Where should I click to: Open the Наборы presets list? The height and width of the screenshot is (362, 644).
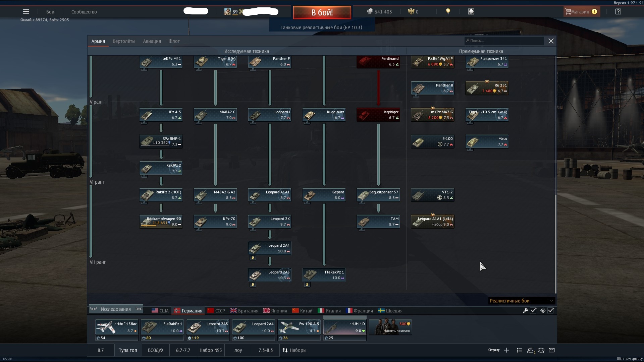(294, 350)
